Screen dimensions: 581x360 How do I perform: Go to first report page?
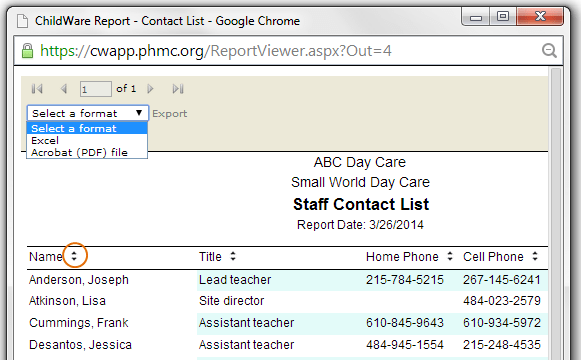click(37, 89)
